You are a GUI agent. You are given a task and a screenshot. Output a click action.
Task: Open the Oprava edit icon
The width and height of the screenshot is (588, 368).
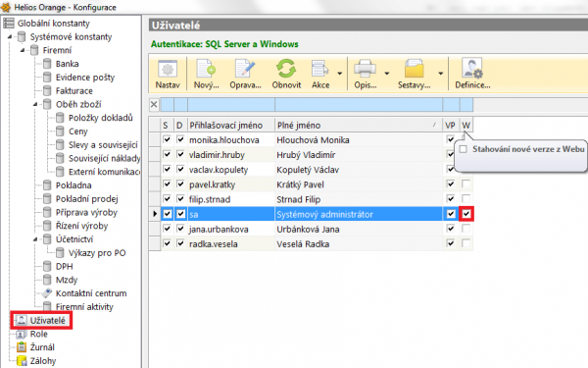[245, 69]
